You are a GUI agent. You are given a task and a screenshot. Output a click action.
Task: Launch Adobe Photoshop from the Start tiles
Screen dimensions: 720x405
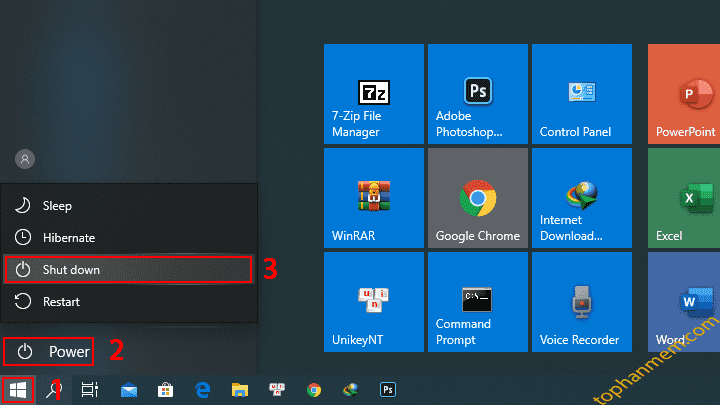click(477, 94)
